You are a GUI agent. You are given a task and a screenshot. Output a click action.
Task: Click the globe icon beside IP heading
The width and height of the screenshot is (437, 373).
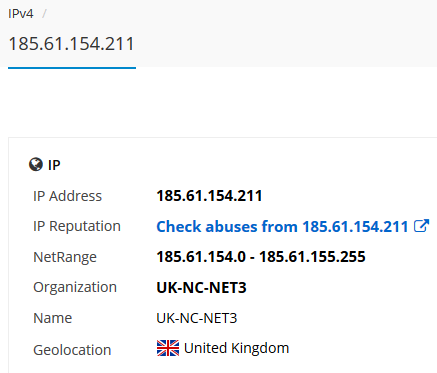36,164
